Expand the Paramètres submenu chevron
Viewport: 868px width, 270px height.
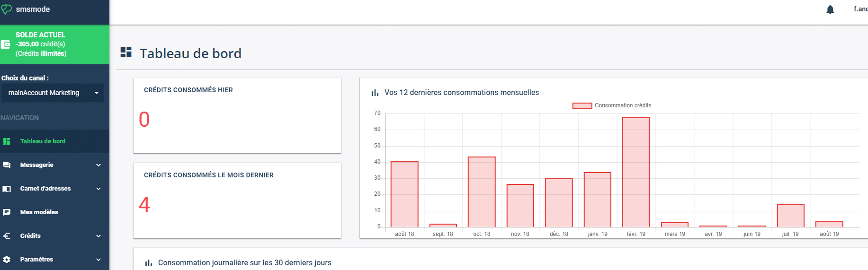point(98,260)
